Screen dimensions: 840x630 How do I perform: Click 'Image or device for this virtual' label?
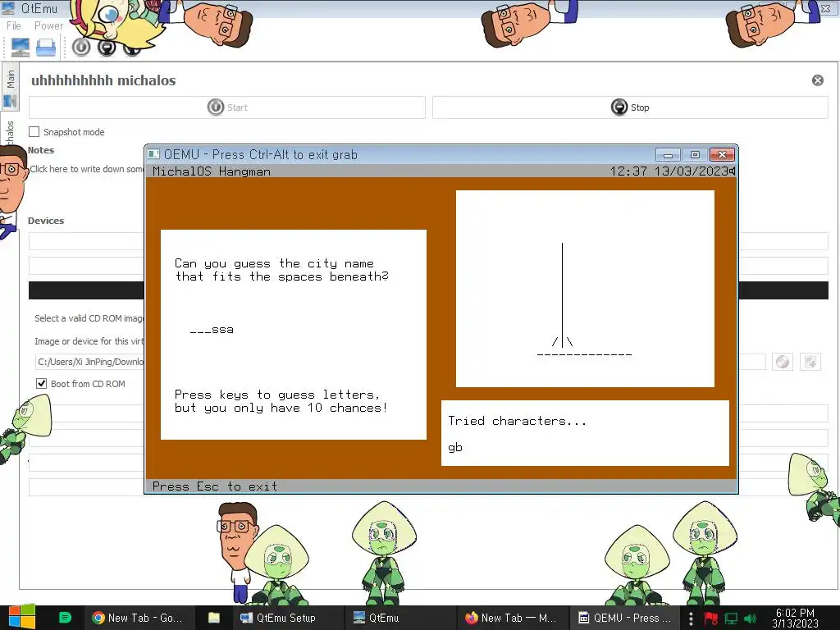89,341
